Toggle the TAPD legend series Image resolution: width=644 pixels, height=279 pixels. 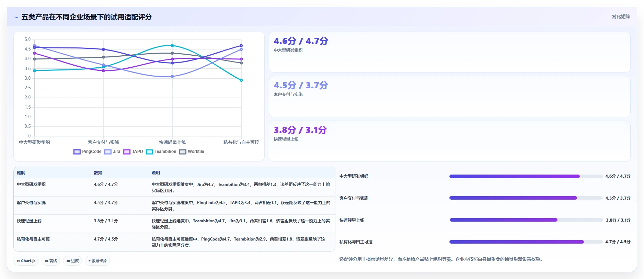pyautogui.click(x=133, y=152)
